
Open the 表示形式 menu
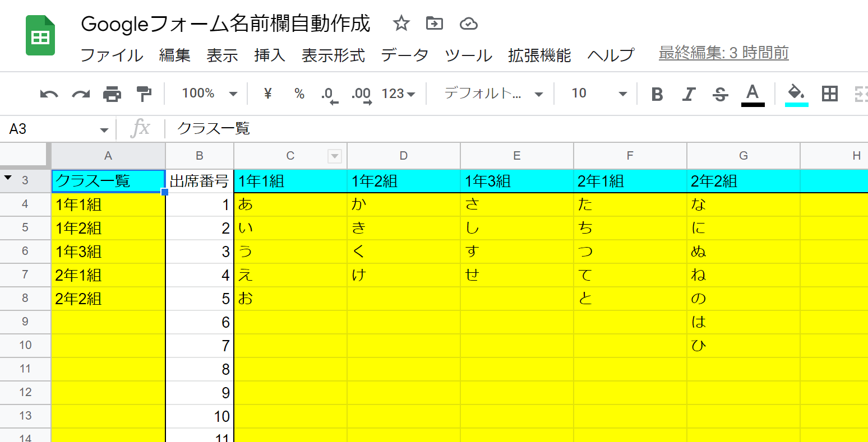coord(333,55)
